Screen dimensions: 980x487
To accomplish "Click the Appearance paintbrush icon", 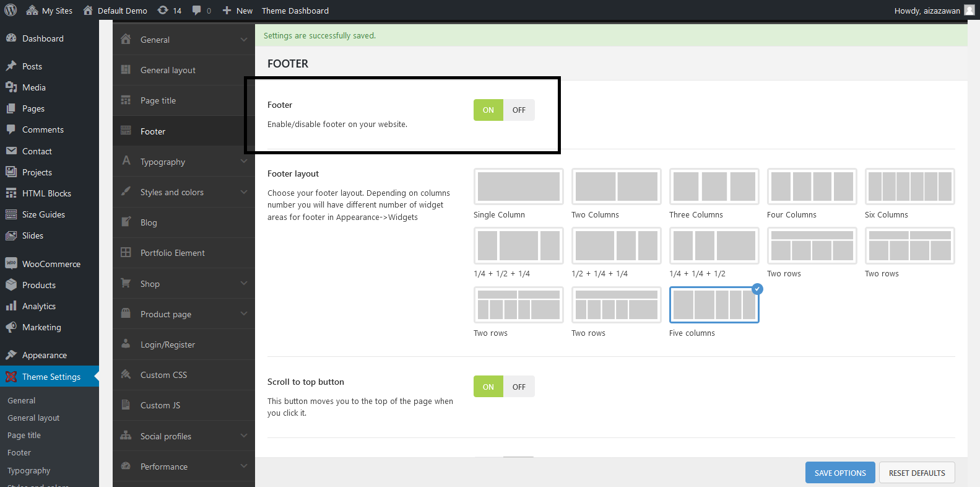I will (11, 355).
